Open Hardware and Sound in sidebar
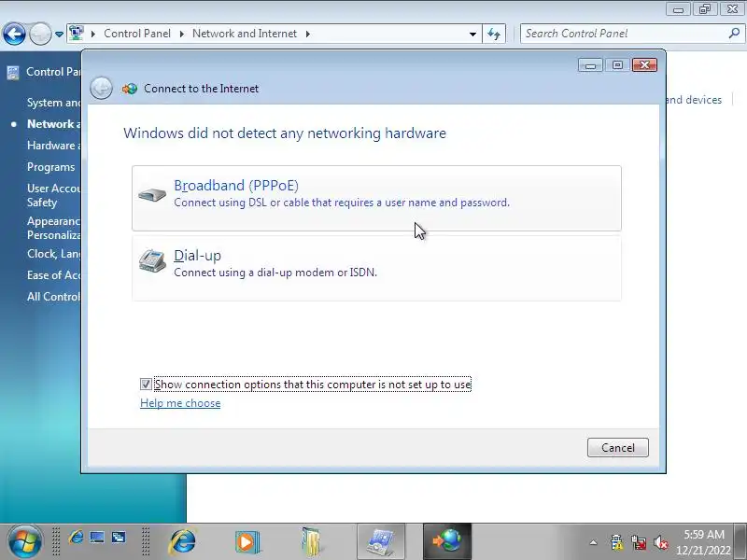Screen dimensions: 747x560 pos(54,146)
